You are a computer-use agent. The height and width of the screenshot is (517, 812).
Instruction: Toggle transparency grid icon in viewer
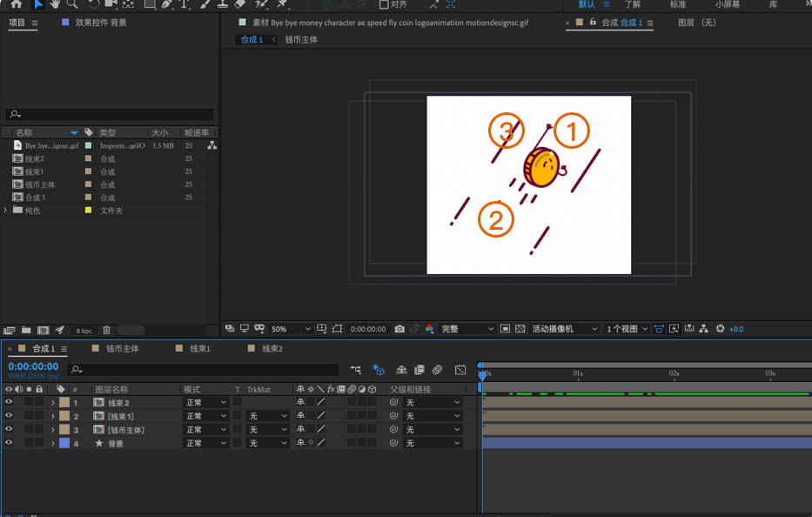520,329
